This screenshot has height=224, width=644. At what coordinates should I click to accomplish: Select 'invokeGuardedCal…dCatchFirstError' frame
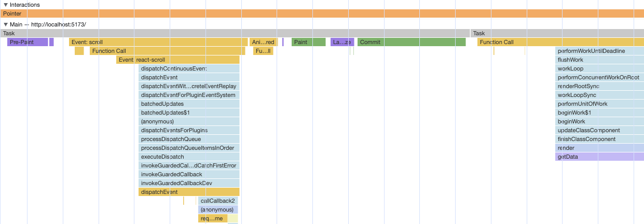pyautogui.click(x=189, y=165)
